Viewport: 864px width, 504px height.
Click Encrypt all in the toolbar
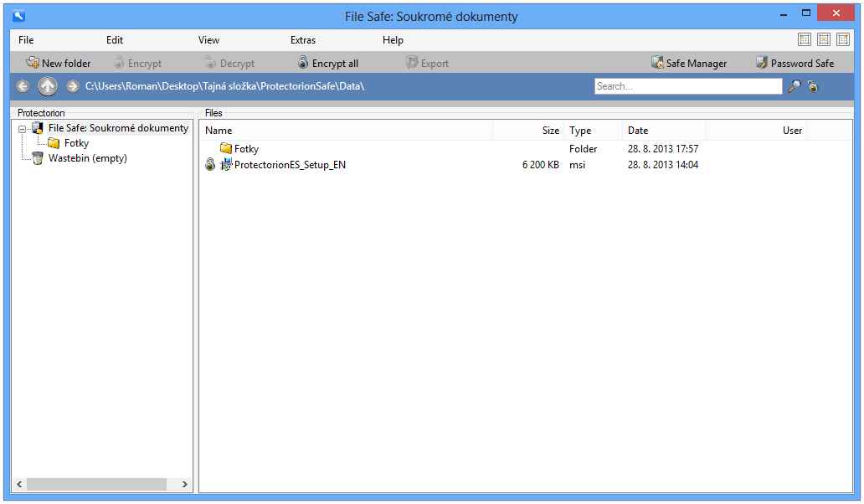point(328,63)
